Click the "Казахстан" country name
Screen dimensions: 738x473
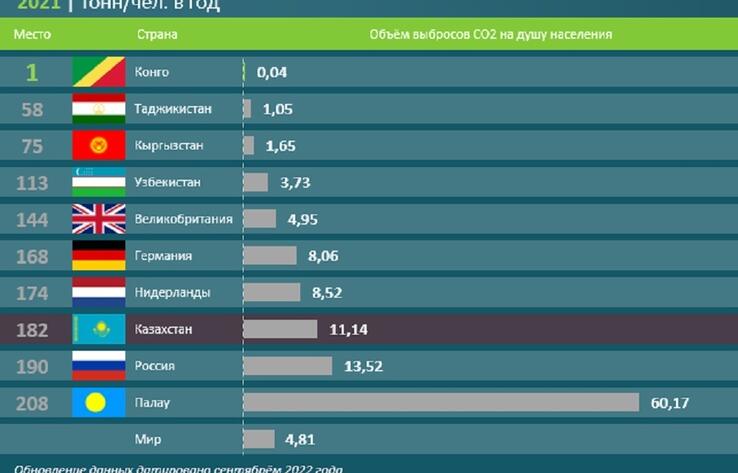[x=164, y=329]
